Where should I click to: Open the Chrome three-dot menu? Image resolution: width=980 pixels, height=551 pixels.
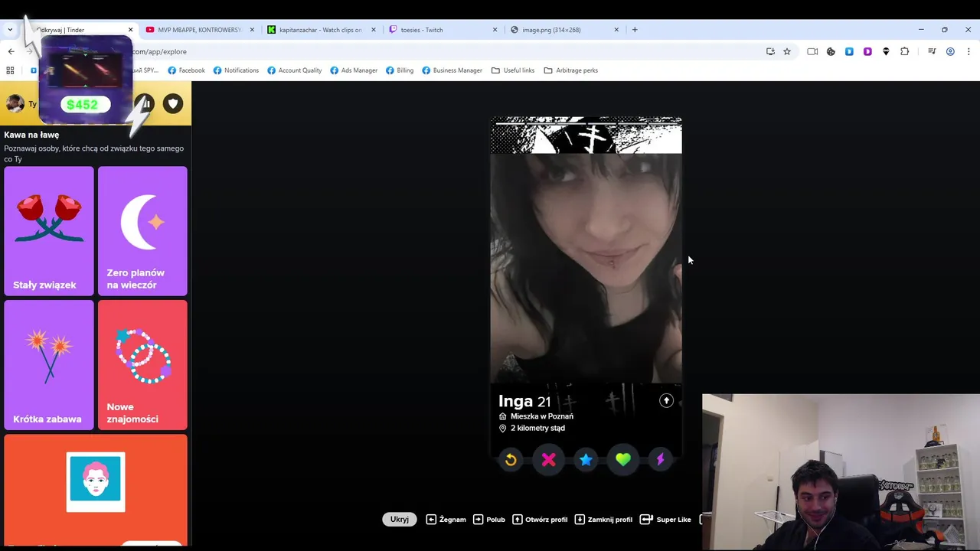click(x=969, y=51)
